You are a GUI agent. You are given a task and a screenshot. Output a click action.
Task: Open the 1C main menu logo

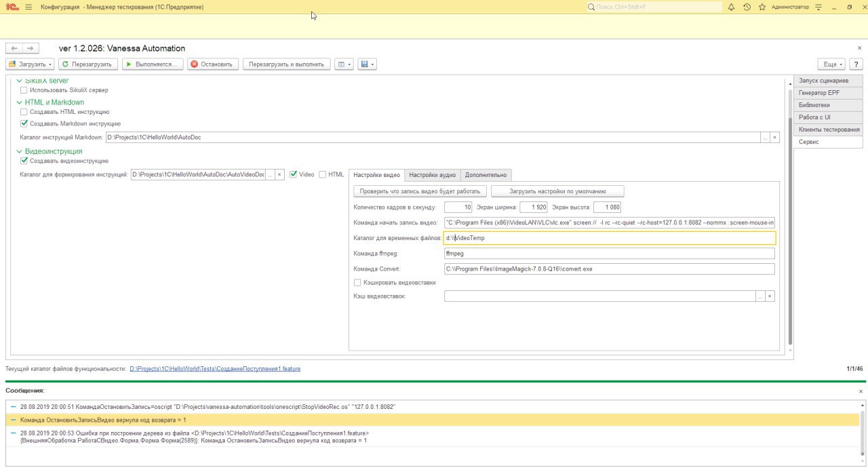click(x=12, y=7)
